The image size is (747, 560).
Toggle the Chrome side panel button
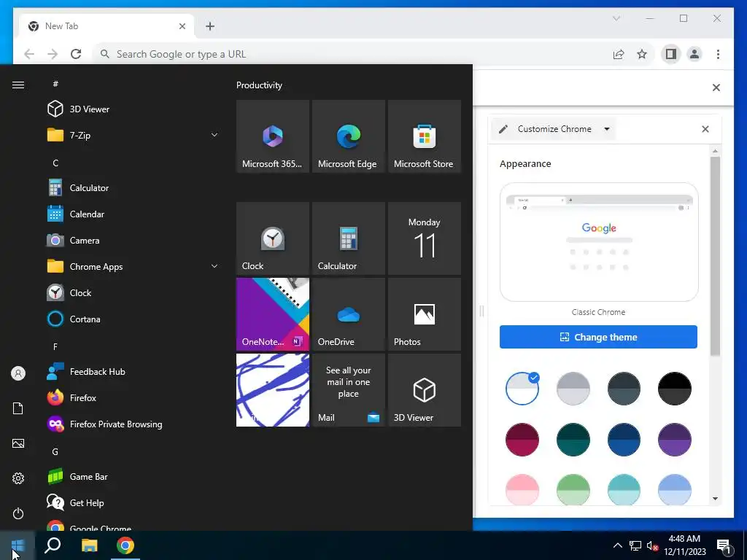[671, 54]
